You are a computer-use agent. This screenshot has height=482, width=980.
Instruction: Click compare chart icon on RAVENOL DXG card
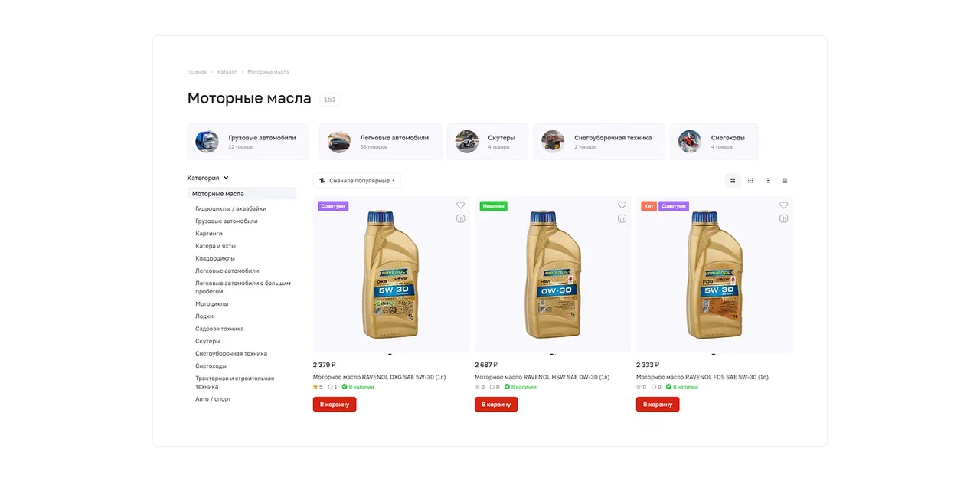pyautogui.click(x=460, y=218)
